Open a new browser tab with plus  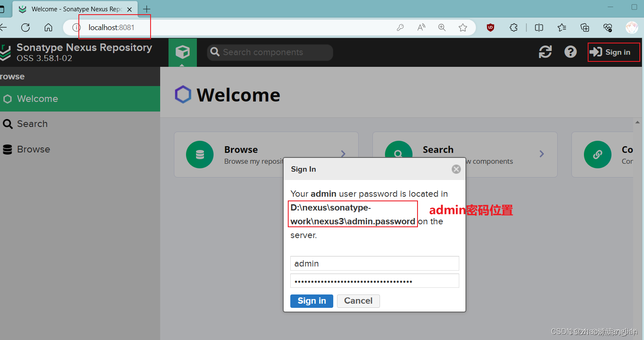pos(147,9)
